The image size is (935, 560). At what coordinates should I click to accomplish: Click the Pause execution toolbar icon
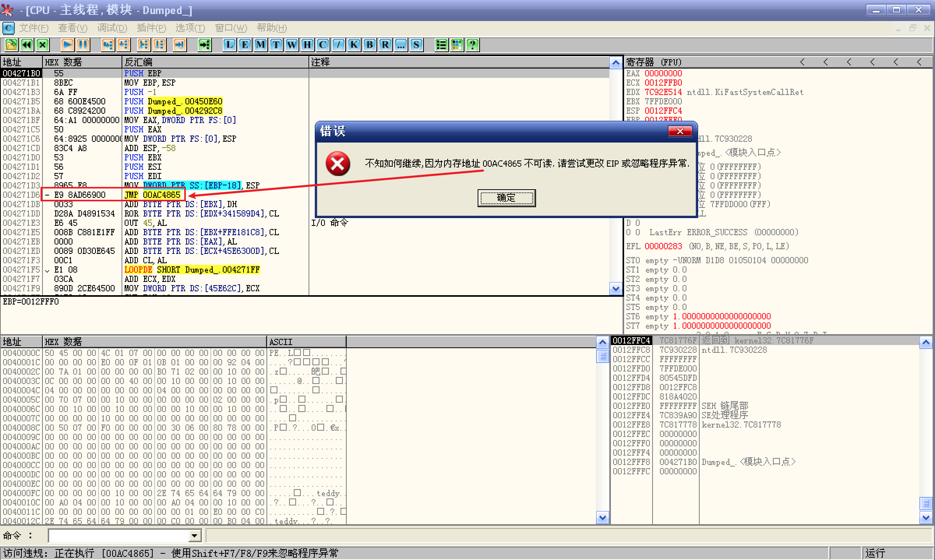83,45
